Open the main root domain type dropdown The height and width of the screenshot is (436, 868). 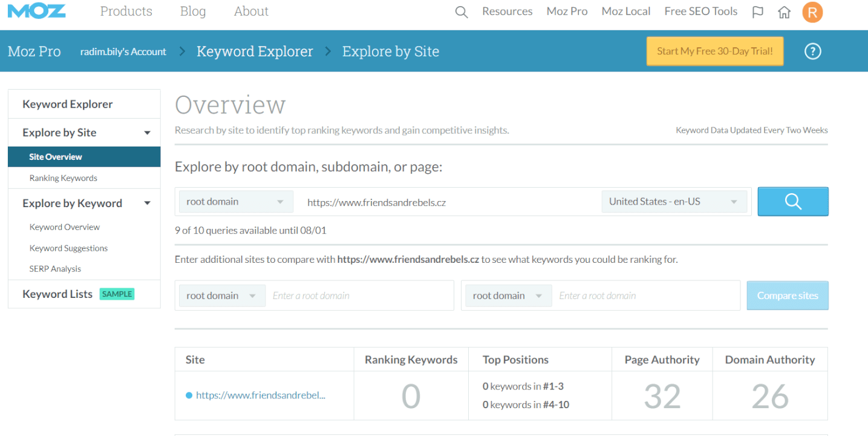tap(235, 202)
